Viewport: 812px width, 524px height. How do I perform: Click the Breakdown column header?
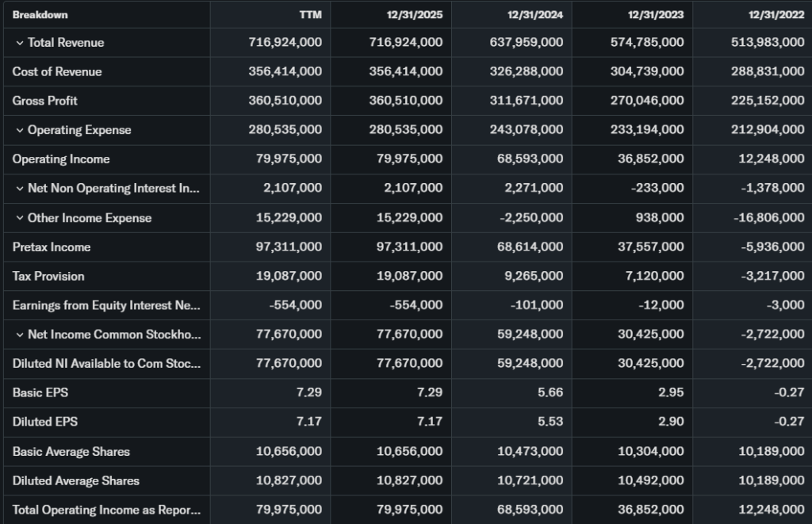click(x=40, y=14)
